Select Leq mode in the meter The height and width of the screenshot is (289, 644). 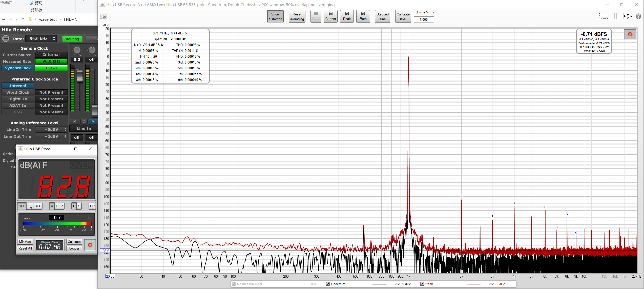pyautogui.click(x=30, y=206)
